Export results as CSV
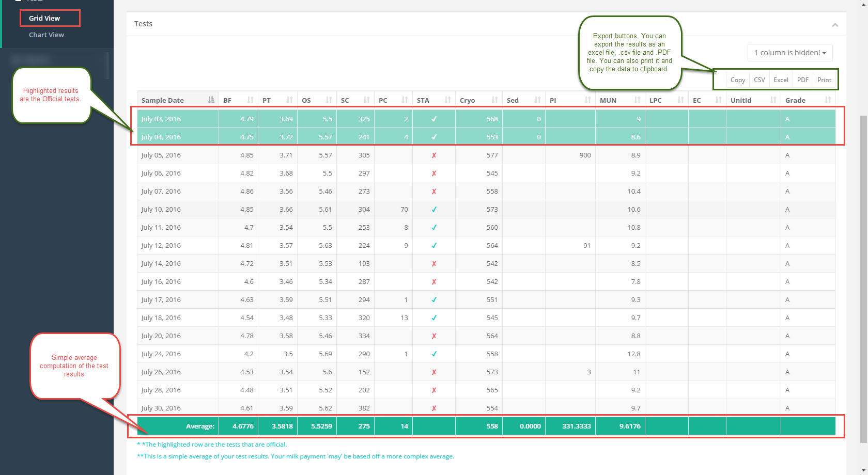Image resolution: width=868 pixels, height=475 pixels. tap(760, 80)
